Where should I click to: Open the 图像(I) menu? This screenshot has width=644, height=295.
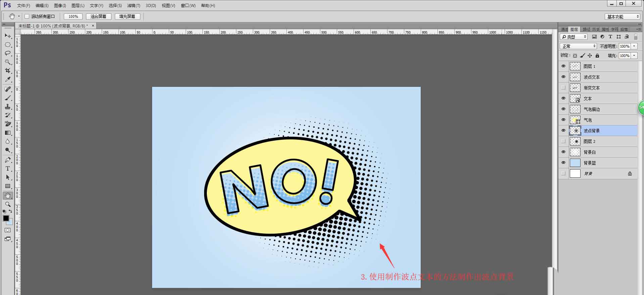click(60, 6)
